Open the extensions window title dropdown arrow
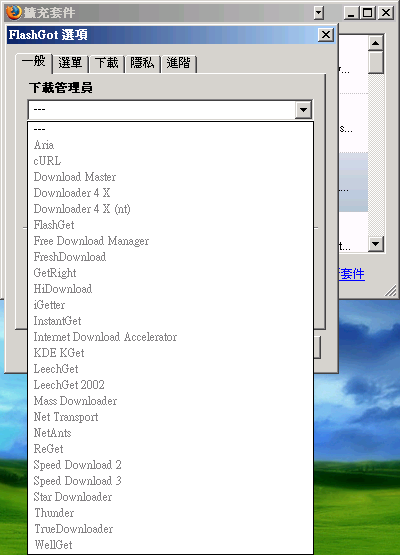 (x=319, y=13)
